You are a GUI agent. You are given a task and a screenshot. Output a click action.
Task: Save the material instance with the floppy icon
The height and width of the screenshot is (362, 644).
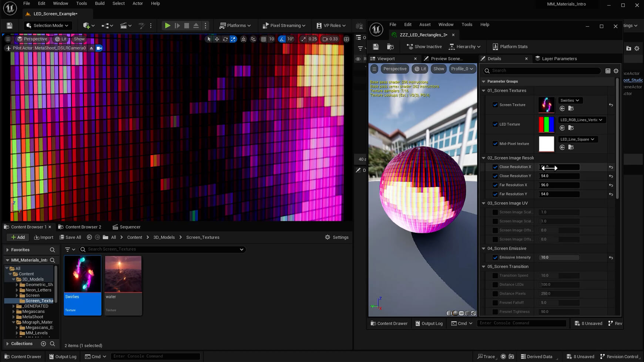pos(376,47)
